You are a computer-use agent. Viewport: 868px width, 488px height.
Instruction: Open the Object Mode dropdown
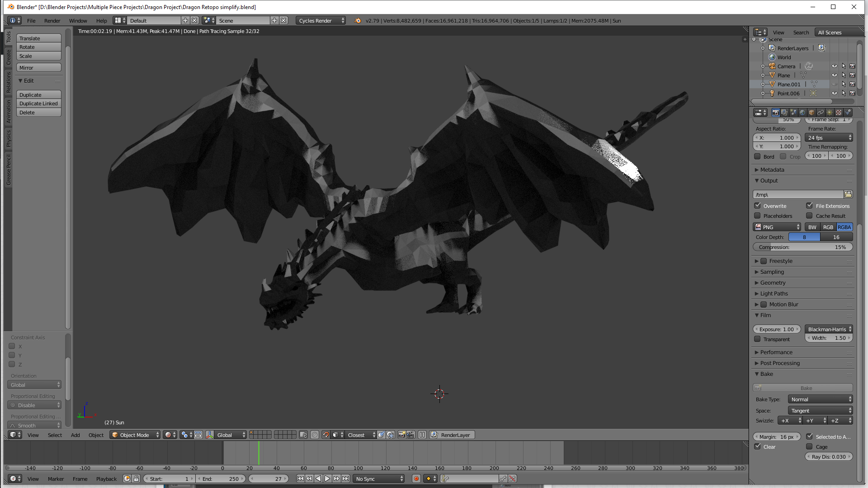click(136, 435)
